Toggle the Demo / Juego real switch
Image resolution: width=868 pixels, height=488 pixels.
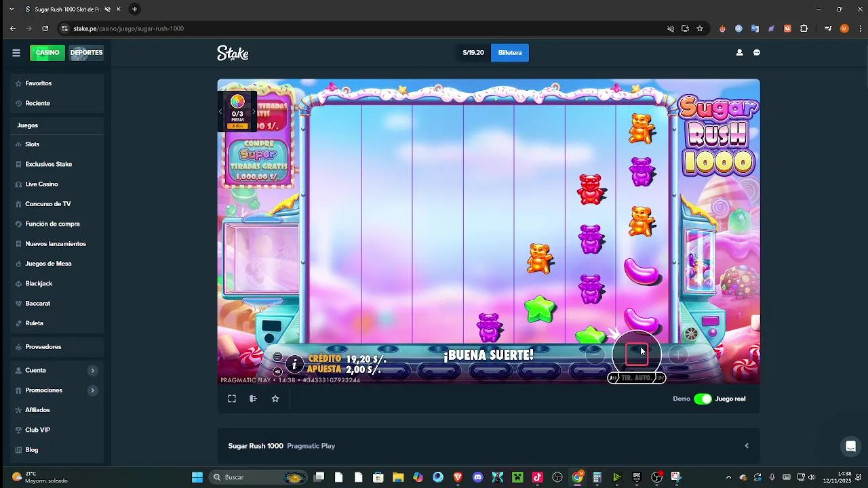coord(703,399)
